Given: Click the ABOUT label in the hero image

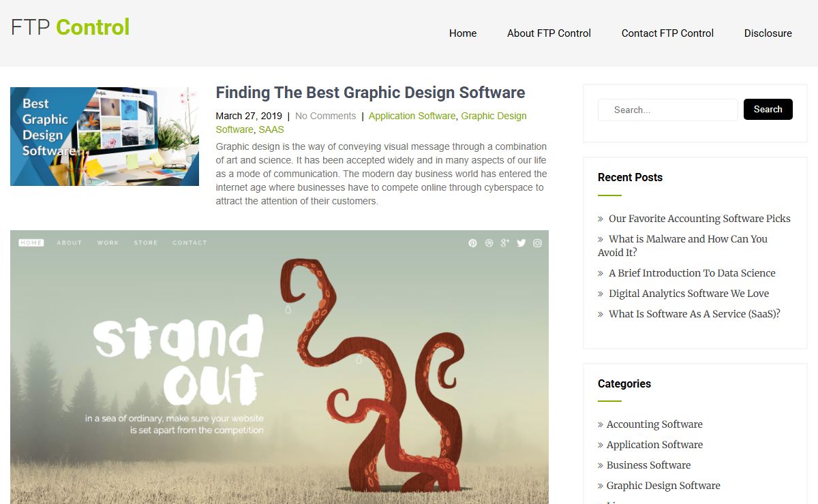Looking at the screenshot, I should (69, 242).
